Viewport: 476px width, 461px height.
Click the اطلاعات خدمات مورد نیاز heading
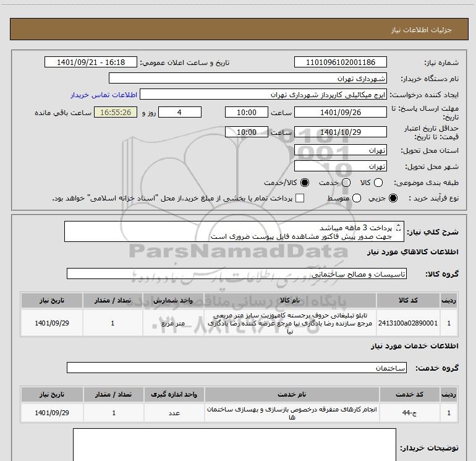click(415, 346)
